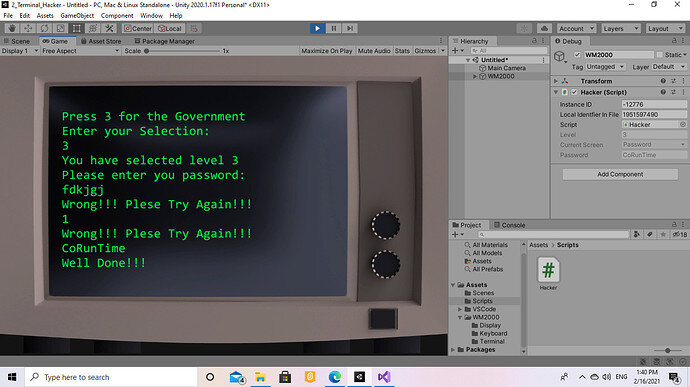The height and width of the screenshot is (387, 690).
Task: Switch to the Console tab
Action: [x=510, y=225]
